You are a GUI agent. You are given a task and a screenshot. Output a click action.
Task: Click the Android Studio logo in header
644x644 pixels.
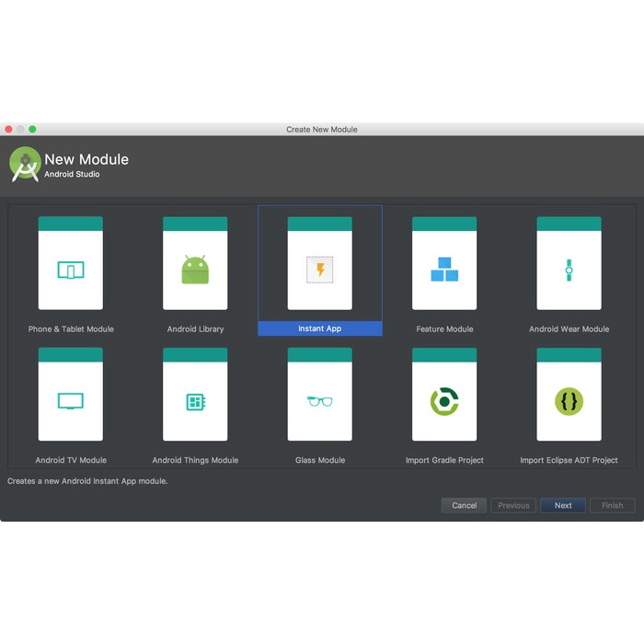pos(25,164)
